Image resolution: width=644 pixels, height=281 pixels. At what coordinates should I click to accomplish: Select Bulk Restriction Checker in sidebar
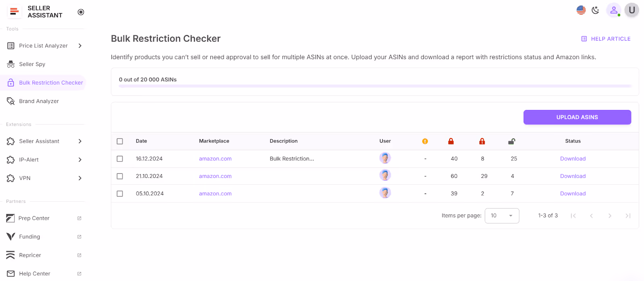click(x=43, y=83)
